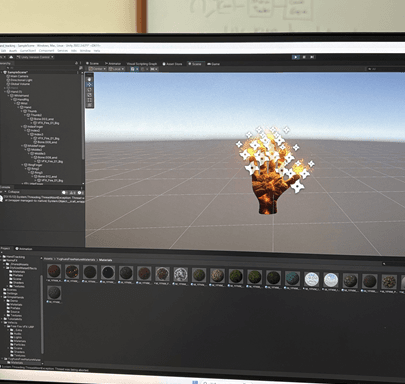The height and width of the screenshot is (384, 405).
Task: Click Assets in Project breadcrumb path
Action: point(48,259)
